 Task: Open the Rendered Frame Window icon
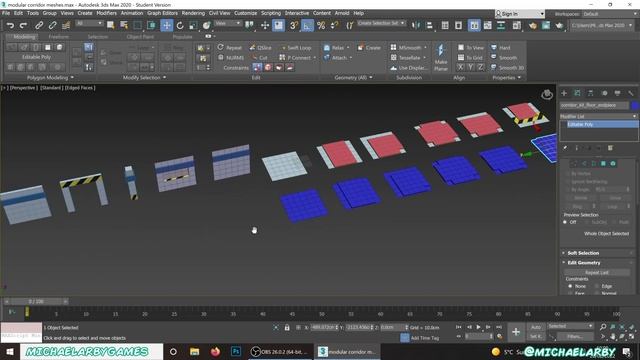(546, 25)
